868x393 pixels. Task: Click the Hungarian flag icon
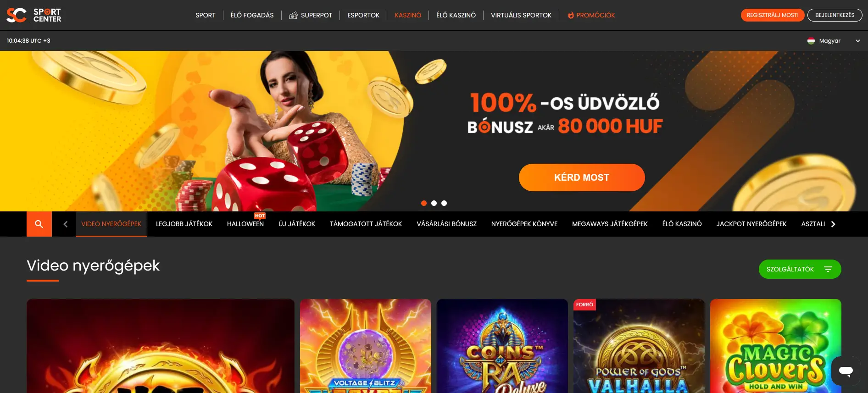click(811, 41)
